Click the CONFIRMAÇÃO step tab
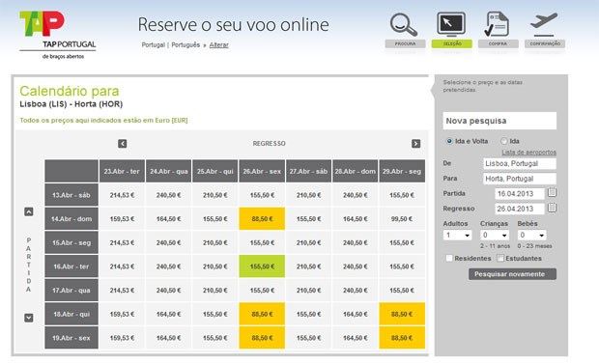Viewport: 599px width, 364px height. [x=545, y=43]
